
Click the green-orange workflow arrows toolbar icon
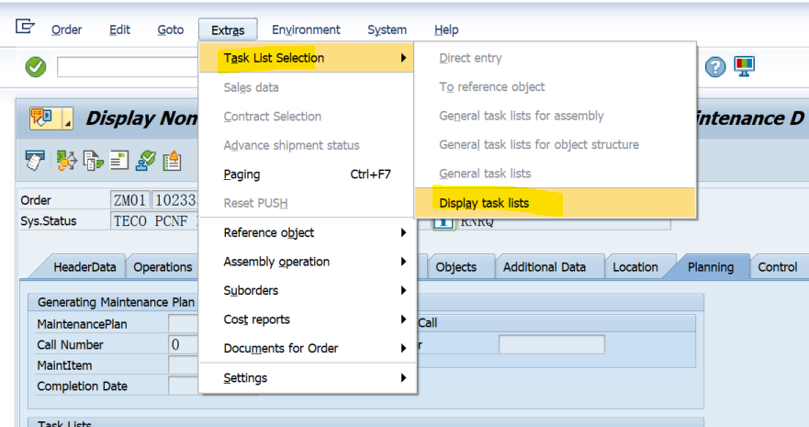point(67,160)
